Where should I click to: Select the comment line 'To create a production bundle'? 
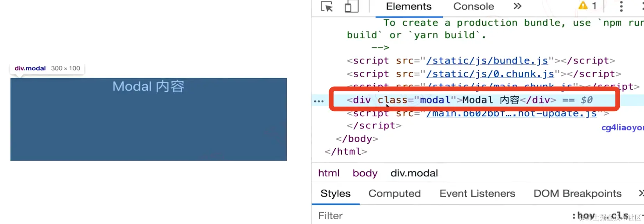tap(513, 23)
